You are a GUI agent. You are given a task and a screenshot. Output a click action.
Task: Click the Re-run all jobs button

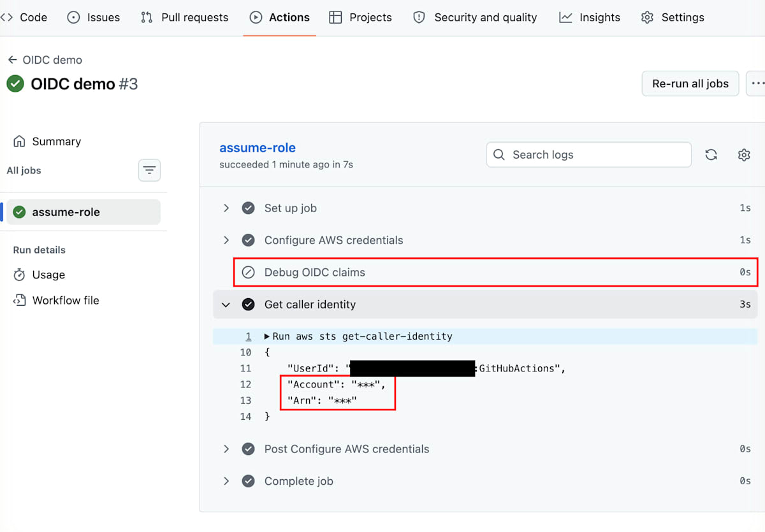pyautogui.click(x=690, y=83)
